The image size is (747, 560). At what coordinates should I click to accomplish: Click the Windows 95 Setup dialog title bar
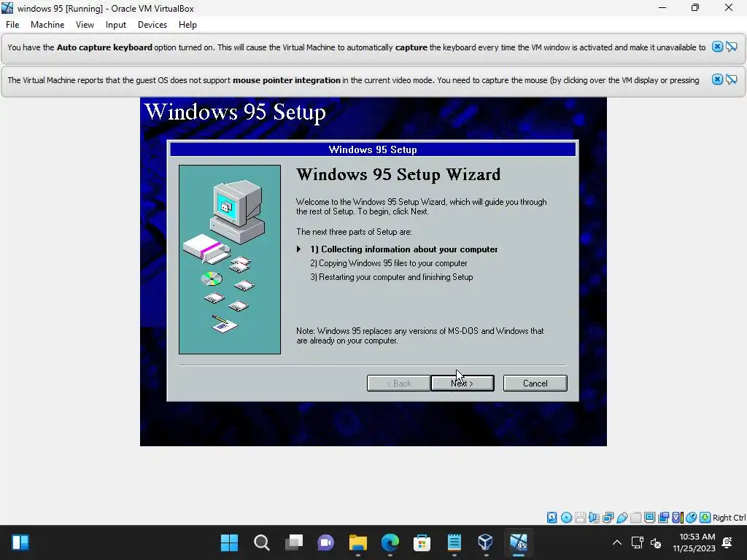373,149
